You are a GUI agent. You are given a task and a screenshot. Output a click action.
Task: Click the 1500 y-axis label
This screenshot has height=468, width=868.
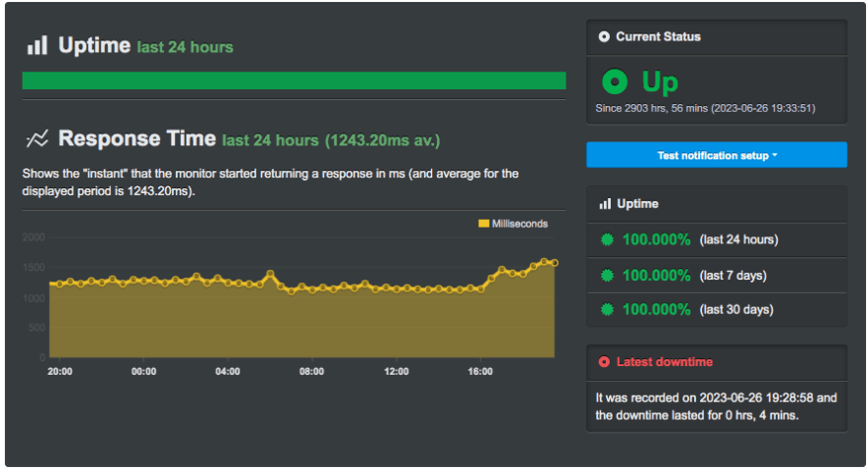click(33, 268)
